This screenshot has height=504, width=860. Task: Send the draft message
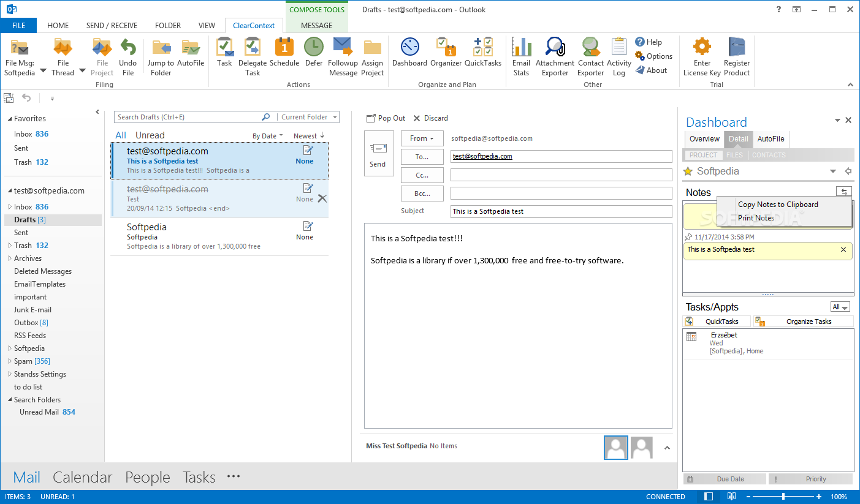pos(379,154)
